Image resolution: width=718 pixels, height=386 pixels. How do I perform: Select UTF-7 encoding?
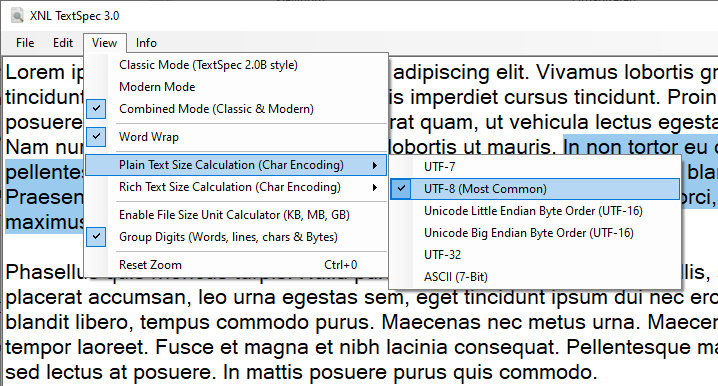pyautogui.click(x=535, y=167)
